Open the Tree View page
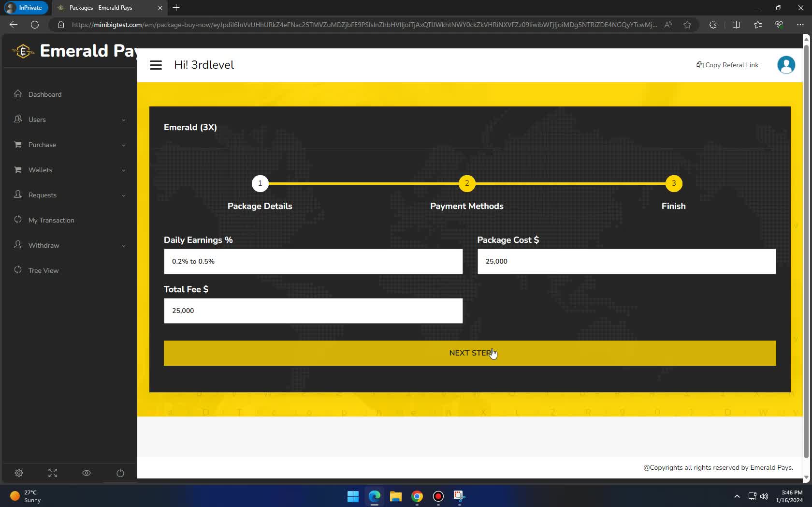 click(x=43, y=270)
